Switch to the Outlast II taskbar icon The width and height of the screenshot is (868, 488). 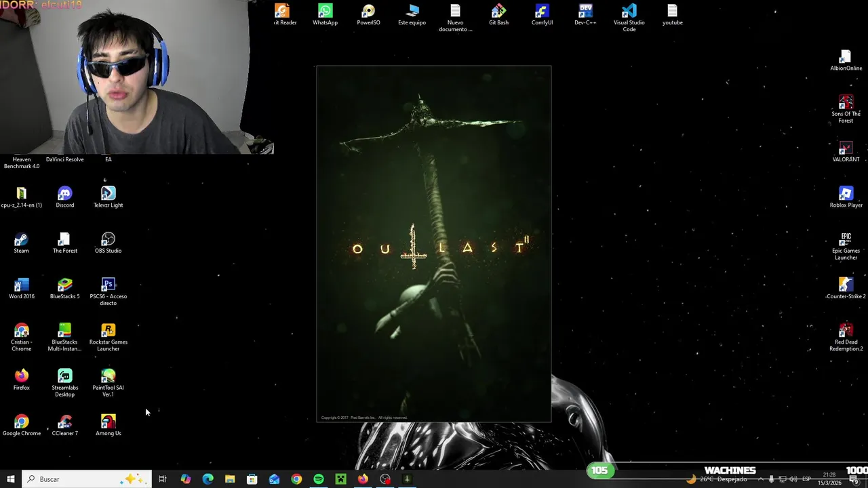[407, 479]
